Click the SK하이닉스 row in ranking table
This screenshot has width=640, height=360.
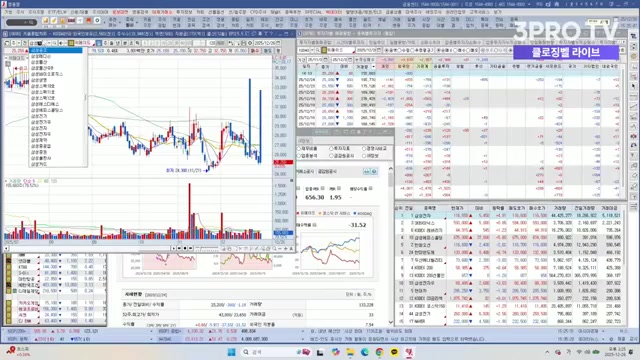(509, 223)
